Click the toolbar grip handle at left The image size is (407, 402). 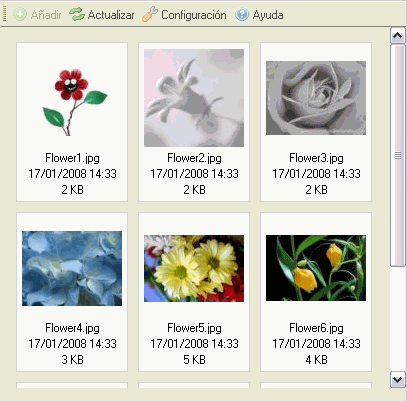coord(4,14)
